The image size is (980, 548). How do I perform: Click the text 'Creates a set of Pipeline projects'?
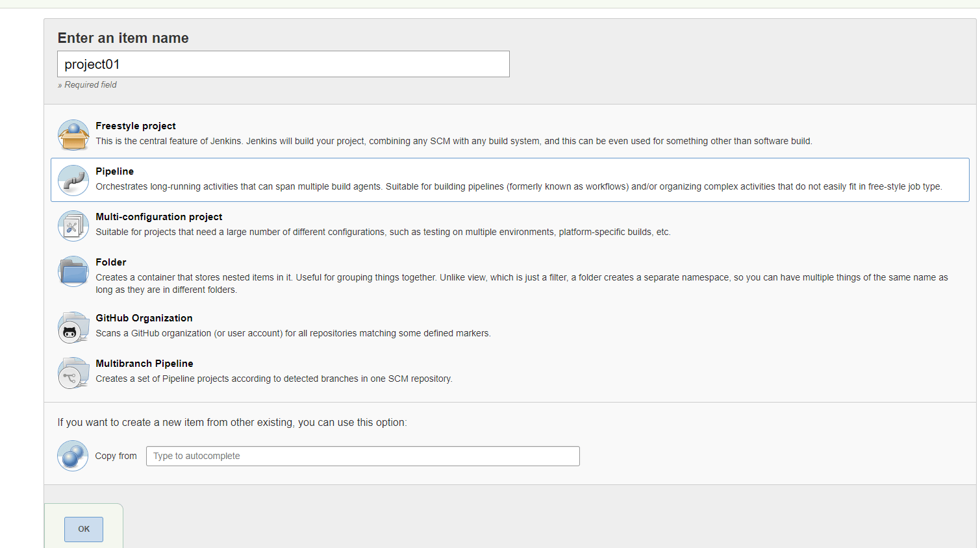(x=274, y=379)
